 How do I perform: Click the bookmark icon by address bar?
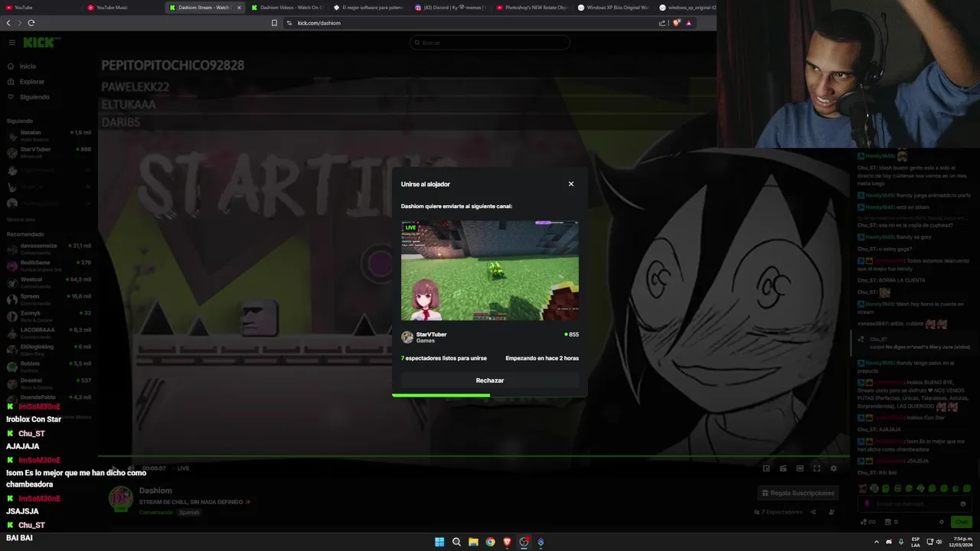(274, 23)
